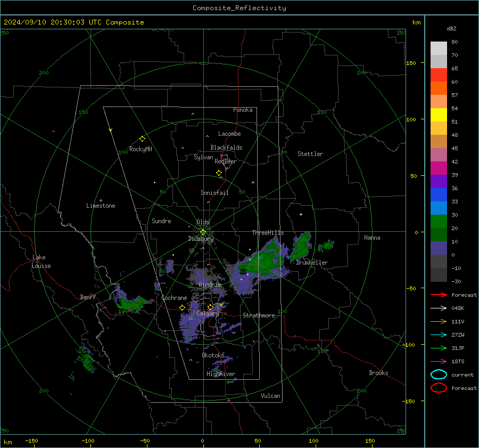Click the Strathmore label
479x448 pixels.
[x=259, y=315]
